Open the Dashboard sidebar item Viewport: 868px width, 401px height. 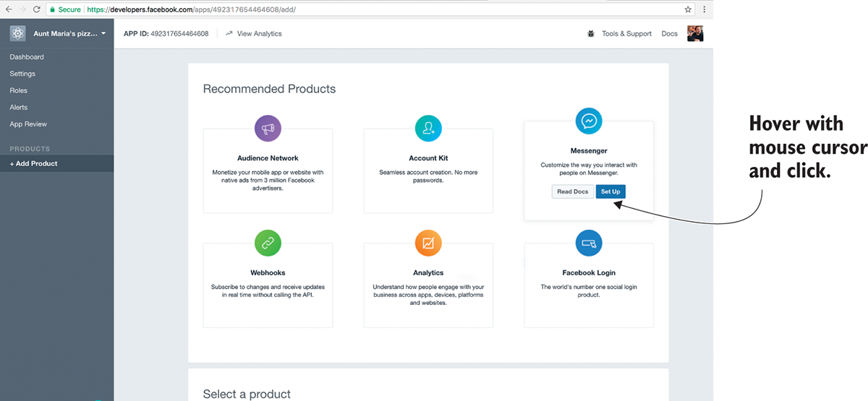[x=27, y=57]
